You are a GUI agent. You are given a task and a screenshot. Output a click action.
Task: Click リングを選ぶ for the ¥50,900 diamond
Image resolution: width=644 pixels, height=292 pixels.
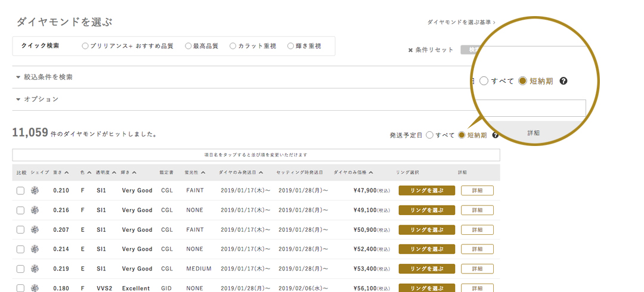coord(427,229)
